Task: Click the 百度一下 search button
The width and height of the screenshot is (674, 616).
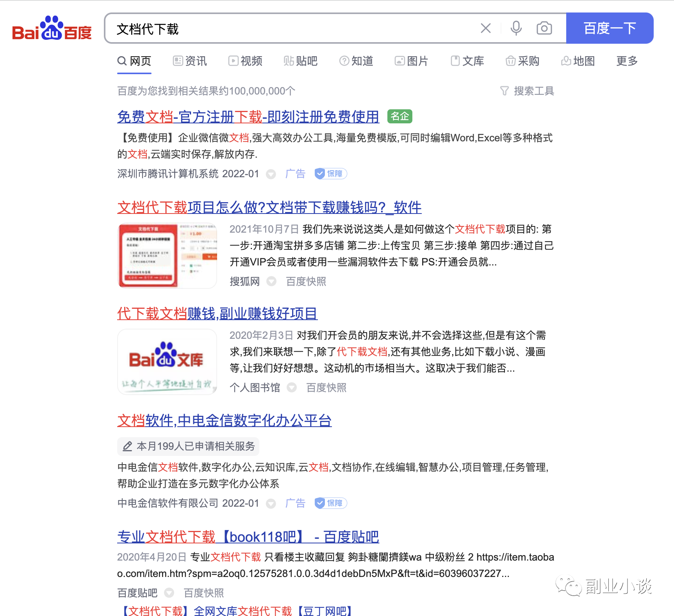Action: [x=609, y=28]
